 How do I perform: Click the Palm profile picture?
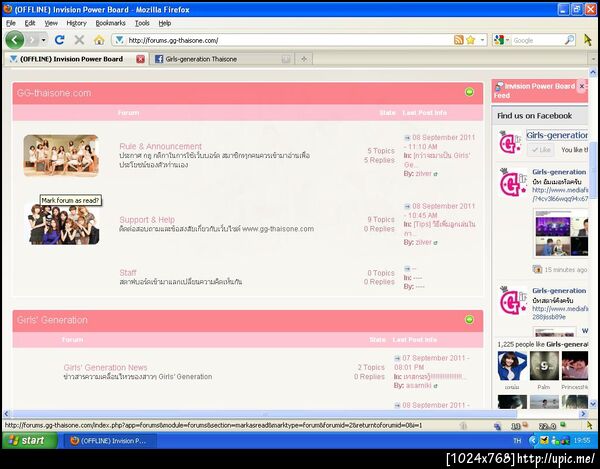point(544,366)
